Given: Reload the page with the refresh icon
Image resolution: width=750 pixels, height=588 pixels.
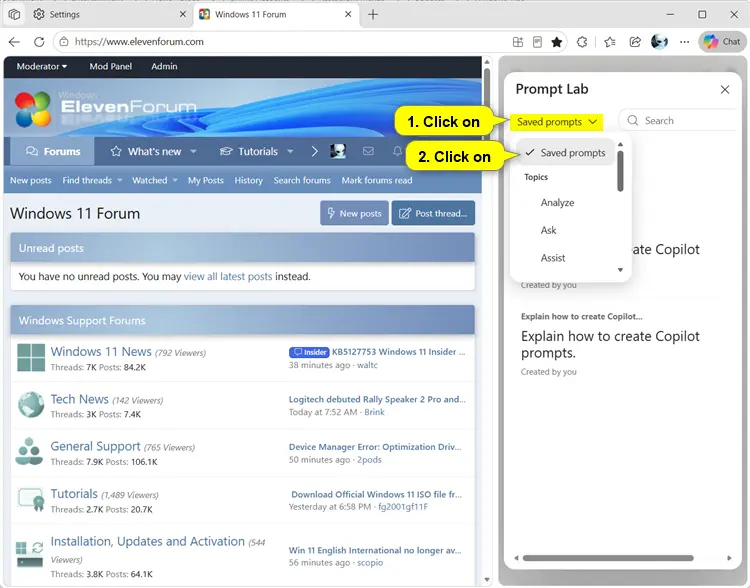Looking at the screenshot, I should pos(39,42).
